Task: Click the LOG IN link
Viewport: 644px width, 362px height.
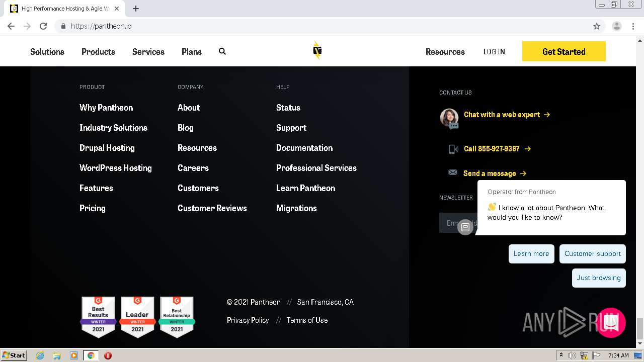Action: [x=494, y=51]
